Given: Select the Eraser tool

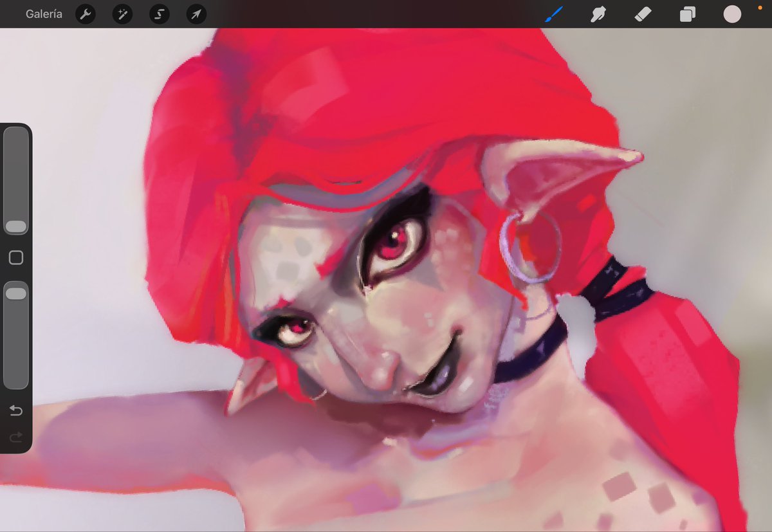Looking at the screenshot, I should [x=643, y=14].
